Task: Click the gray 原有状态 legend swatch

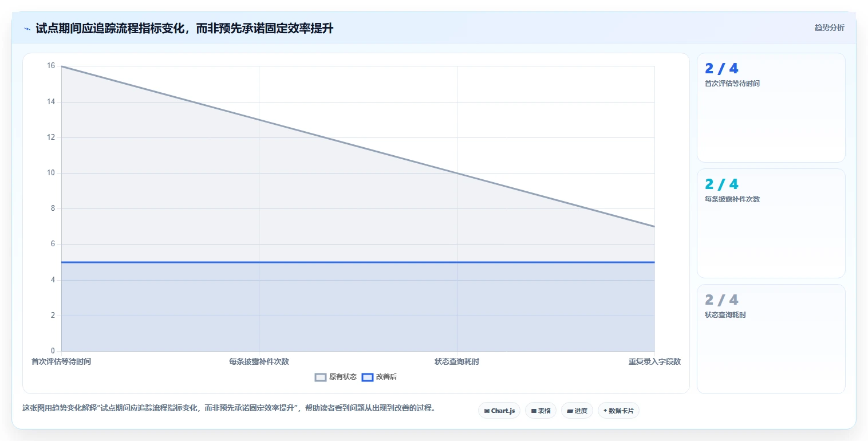Action: (x=321, y=377)
